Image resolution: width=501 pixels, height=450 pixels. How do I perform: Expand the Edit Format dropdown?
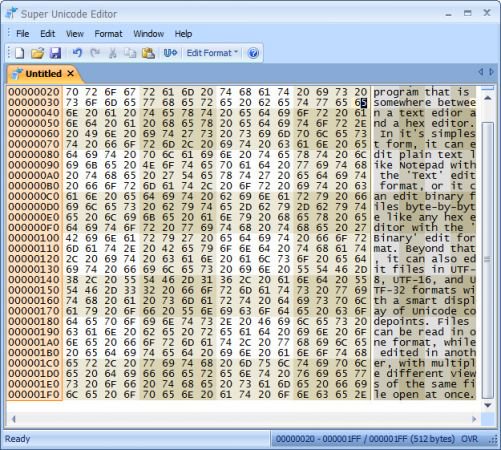212,53
